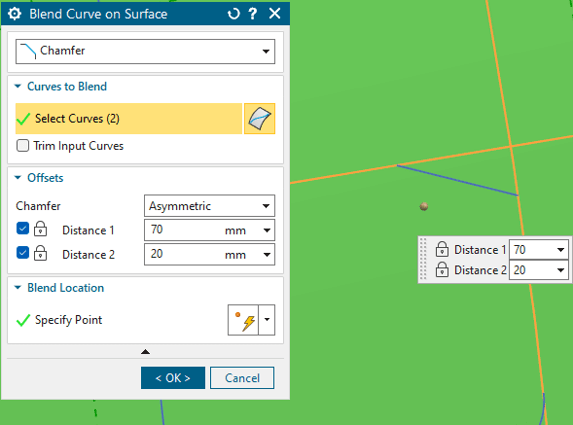Viewport: 573px width, 425px height.
Task: Toggle the Distance 2 lock icon in dialog
Action: (x=40, y=253)
